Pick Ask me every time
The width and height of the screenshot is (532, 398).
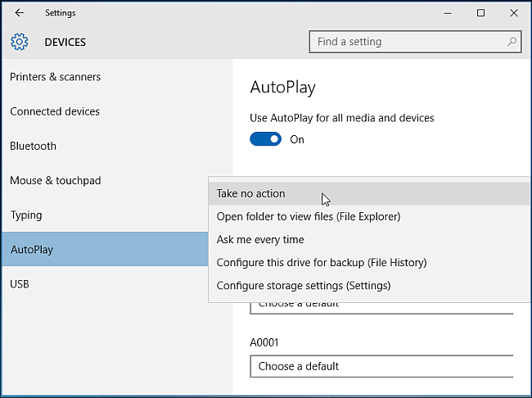(x=260, y=240)
